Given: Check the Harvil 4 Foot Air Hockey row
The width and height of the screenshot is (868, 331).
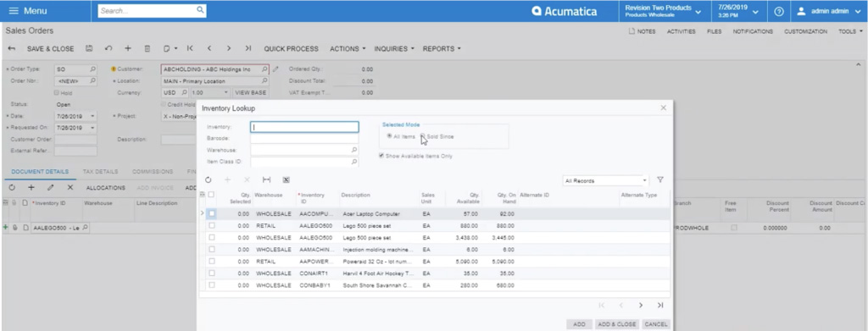Looking at the screenshot, I should (212, 273).
